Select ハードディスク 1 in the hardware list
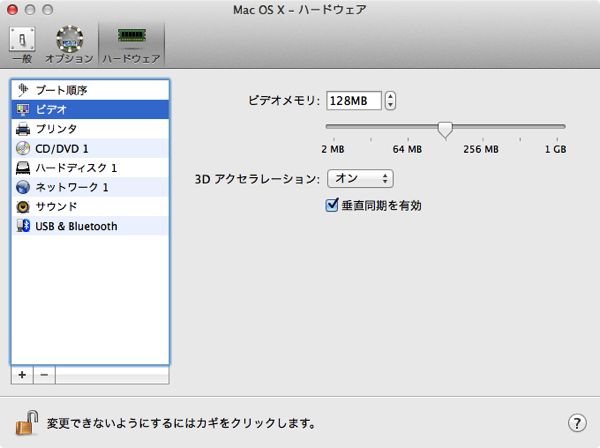 tap(90, 168)
